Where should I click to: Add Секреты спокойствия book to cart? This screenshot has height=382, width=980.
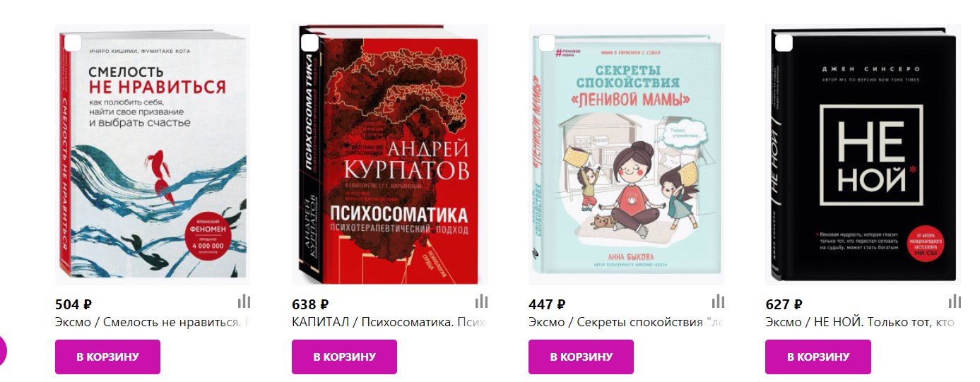(581, 357)
